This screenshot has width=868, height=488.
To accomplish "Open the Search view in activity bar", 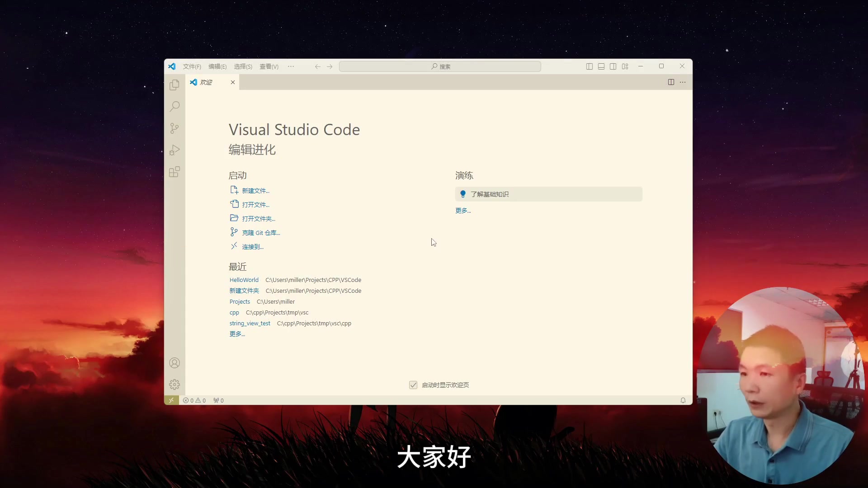I will tap(175, 107).
